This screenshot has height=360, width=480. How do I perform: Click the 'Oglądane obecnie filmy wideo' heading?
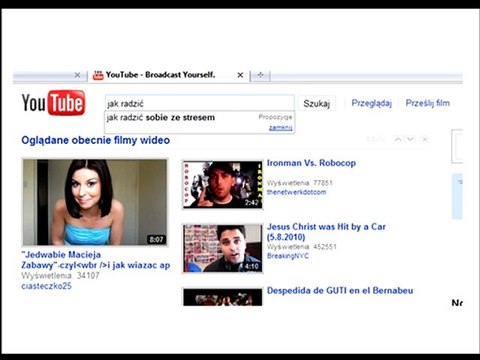(96, 140)
